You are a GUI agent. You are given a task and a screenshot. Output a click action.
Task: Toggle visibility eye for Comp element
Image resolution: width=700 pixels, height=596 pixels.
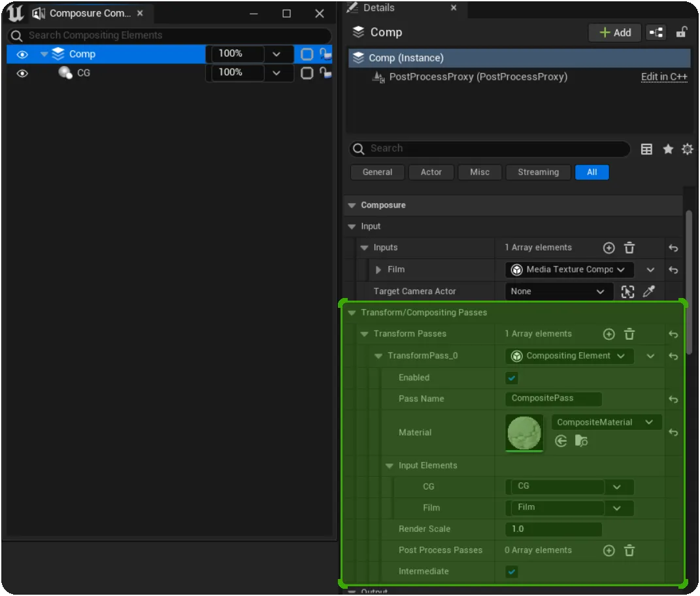point(22,54)
